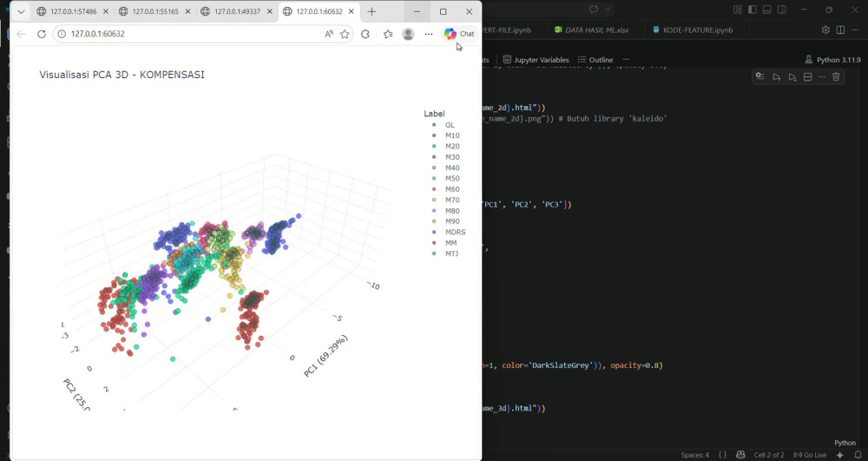868x461 pixels.
Task: Add this page to favorites with the star icon
Action: (x=345, y=34)
